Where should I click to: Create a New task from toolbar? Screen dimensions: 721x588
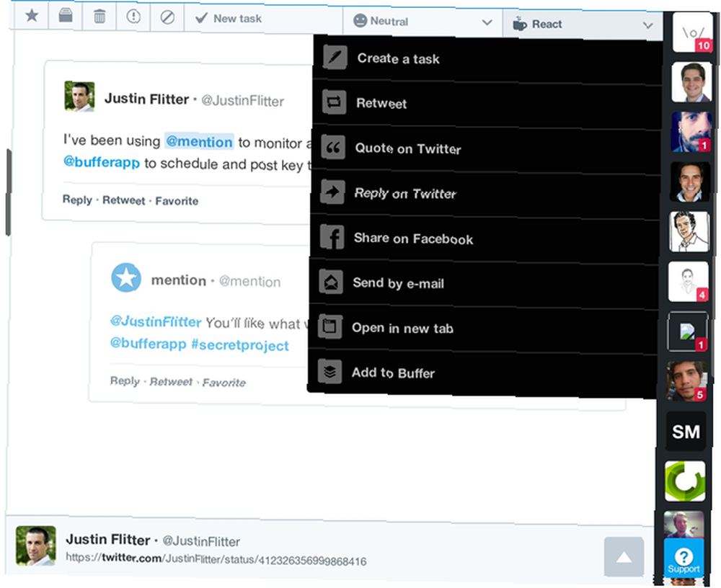coord(263,19)
